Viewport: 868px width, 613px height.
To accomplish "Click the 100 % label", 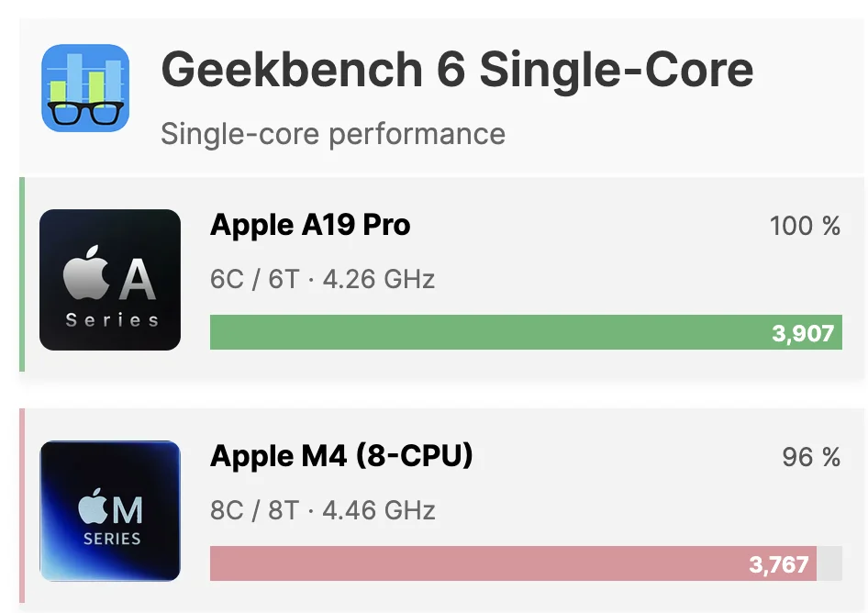I will [x=805, y=227].
